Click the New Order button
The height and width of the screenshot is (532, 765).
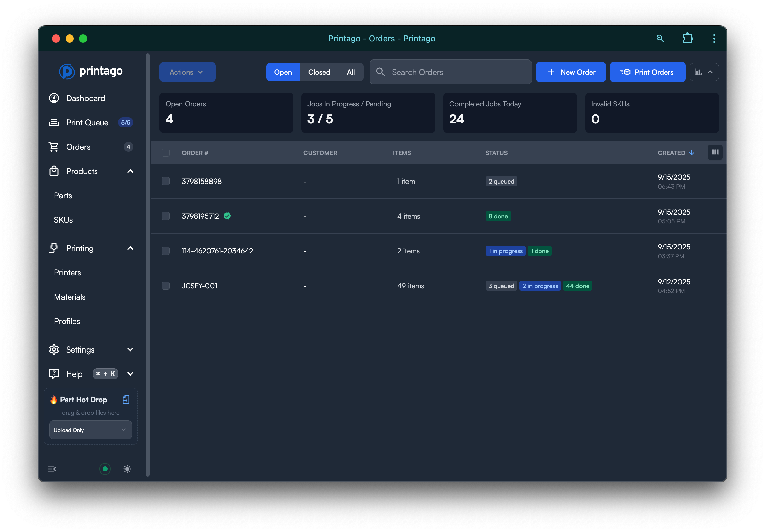(571, 72)
